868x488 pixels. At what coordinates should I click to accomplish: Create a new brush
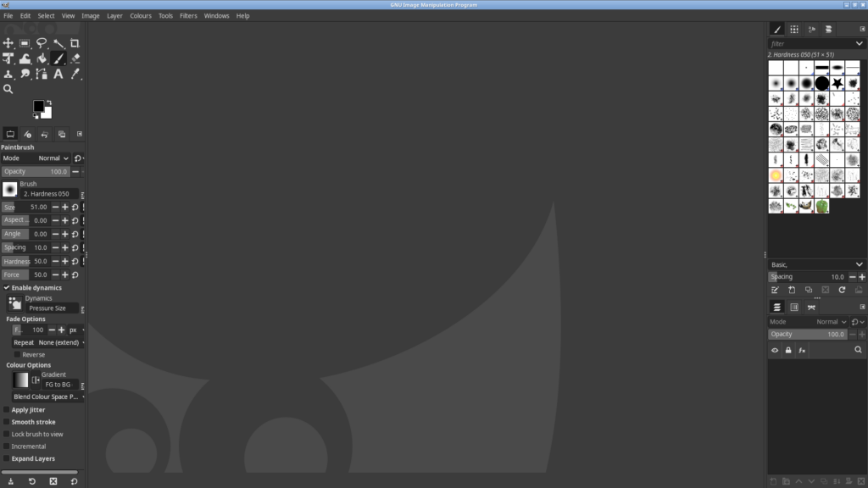(792, 290)
